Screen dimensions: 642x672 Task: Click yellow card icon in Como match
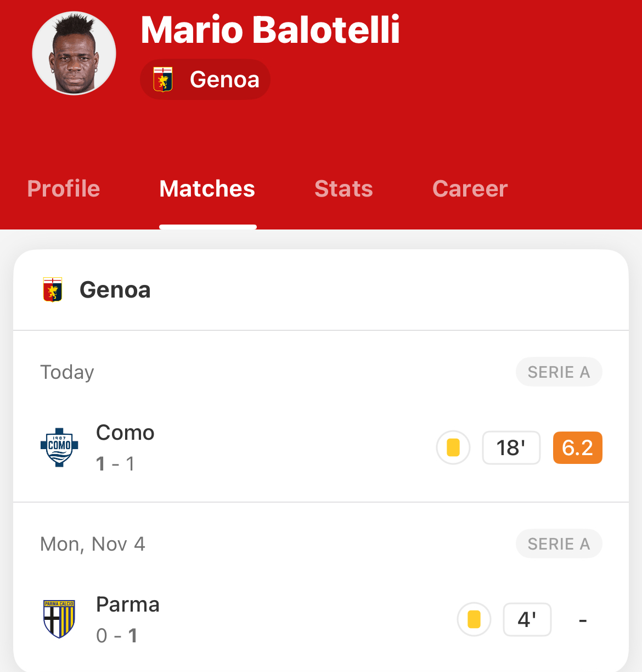pyautogui.click(x=453, y=447)
